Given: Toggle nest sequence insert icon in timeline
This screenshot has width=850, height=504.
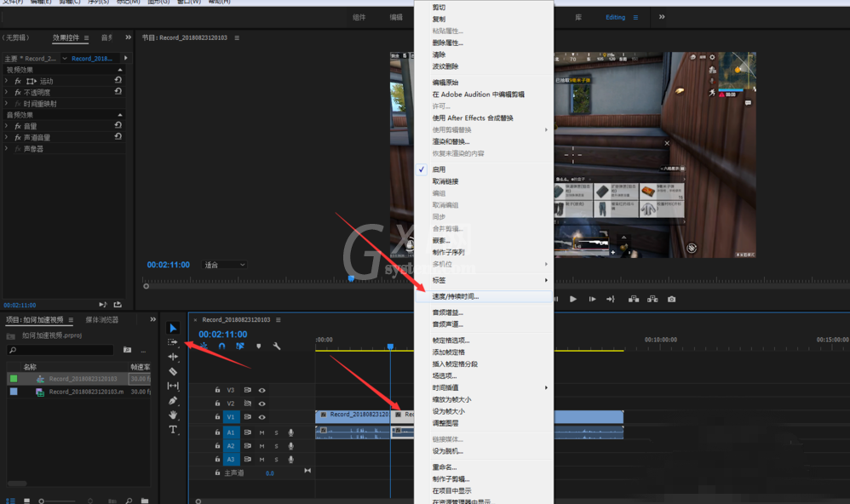Looking at the screenshot, I should (204, 346).
